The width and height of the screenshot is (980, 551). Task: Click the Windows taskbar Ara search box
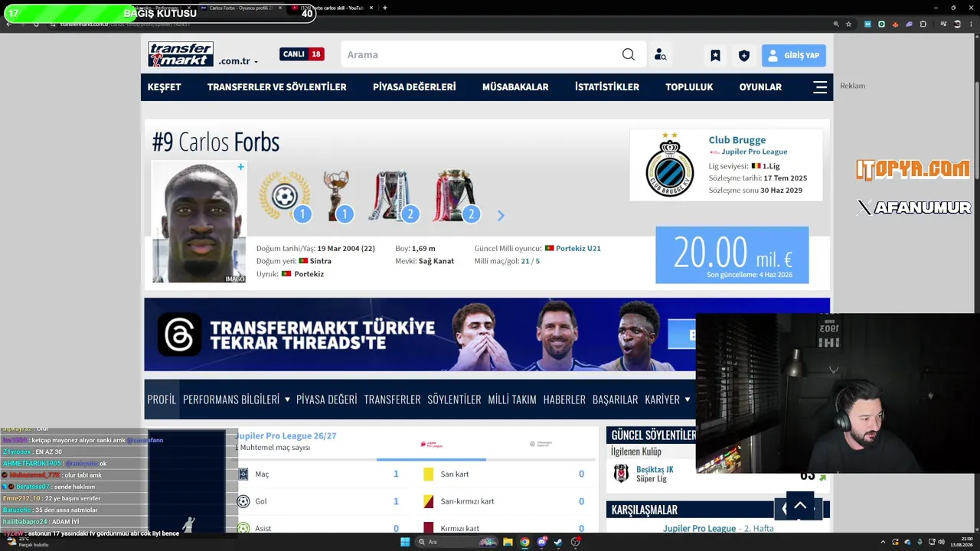[455, 542]
